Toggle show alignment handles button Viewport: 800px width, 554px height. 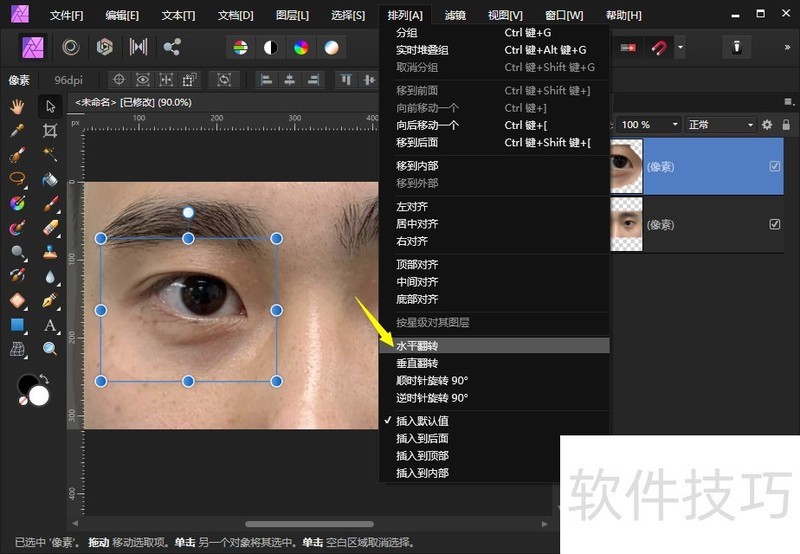coord(166,80)
